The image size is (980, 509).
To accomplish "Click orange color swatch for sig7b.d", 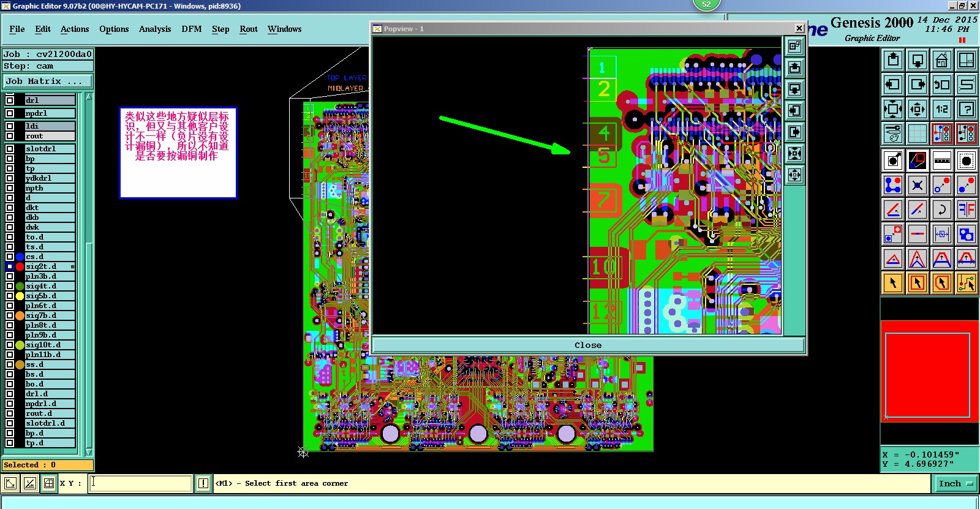I will 20,315.
